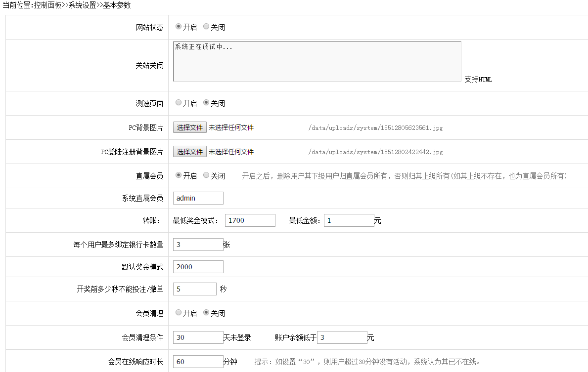This screenshot has height=372, width=588.
Task: Choose file for PC背景图片
Action: point(190,127)
